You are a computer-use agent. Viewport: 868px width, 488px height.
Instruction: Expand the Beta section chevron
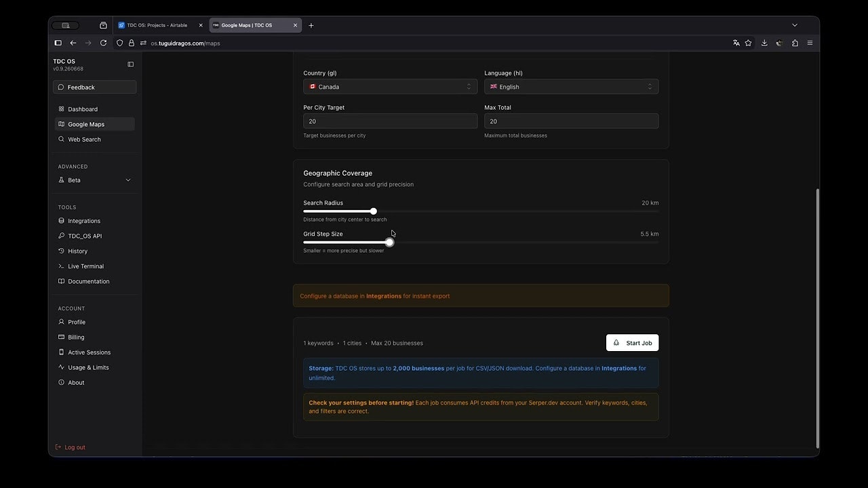pyautogui.click(x=128, y=180)
